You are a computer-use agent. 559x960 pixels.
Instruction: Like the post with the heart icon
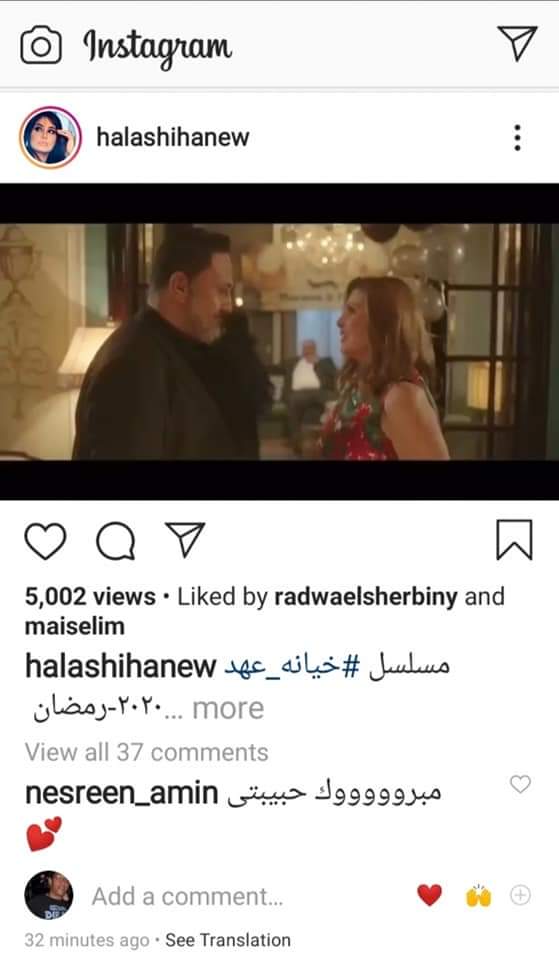[x=45, y=541]
